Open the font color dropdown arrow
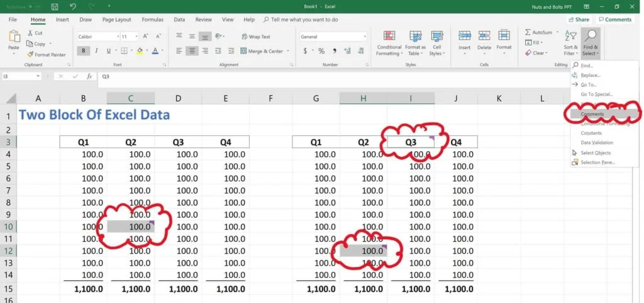 [162, 51]
